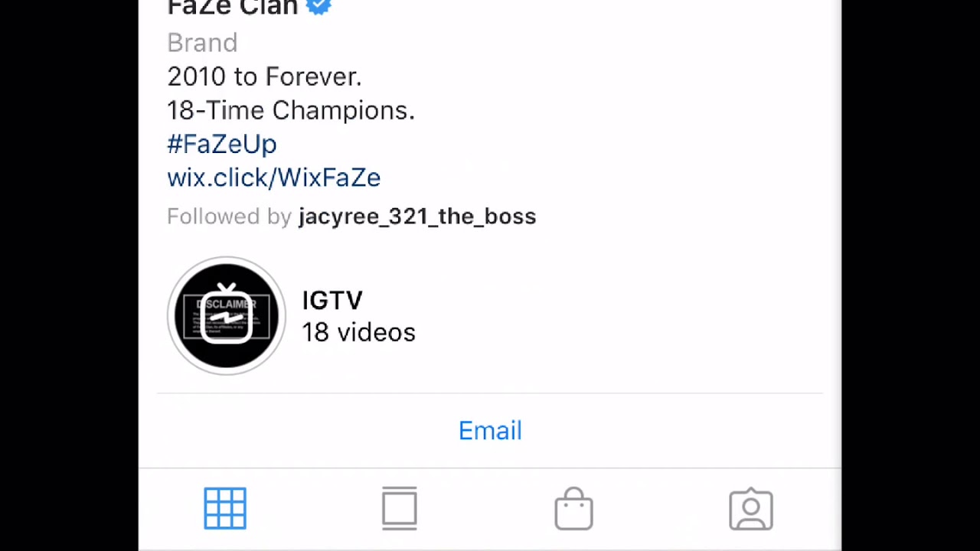
Task: Open jacyree_321_the_boss profile
Action: 417,217
